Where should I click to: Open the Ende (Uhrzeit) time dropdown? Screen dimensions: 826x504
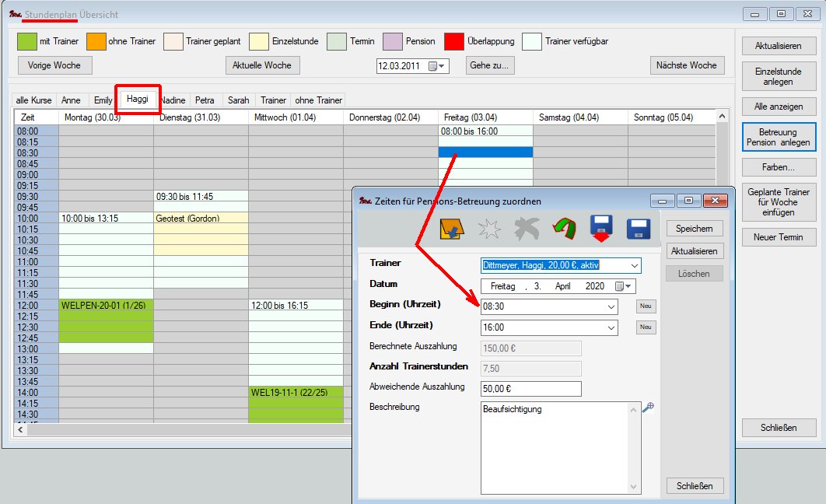[x=611, y=328]
